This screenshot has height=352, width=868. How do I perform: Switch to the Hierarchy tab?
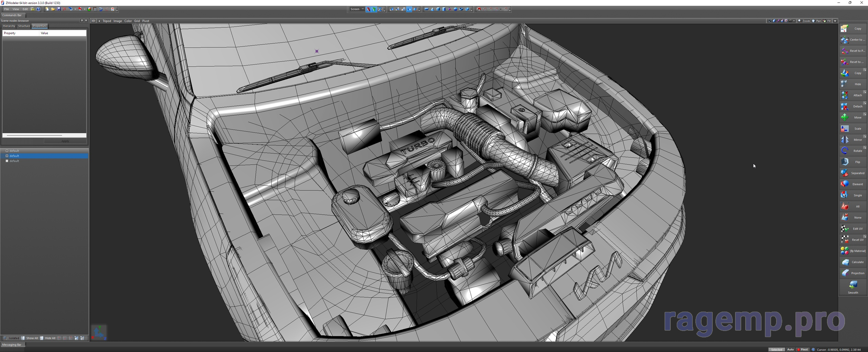pos(9,26)
